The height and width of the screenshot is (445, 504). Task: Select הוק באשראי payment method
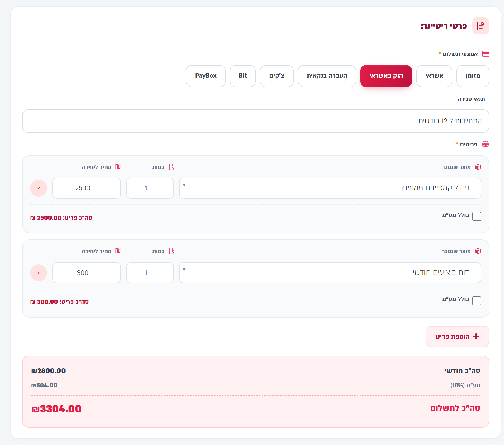point(386,76)
